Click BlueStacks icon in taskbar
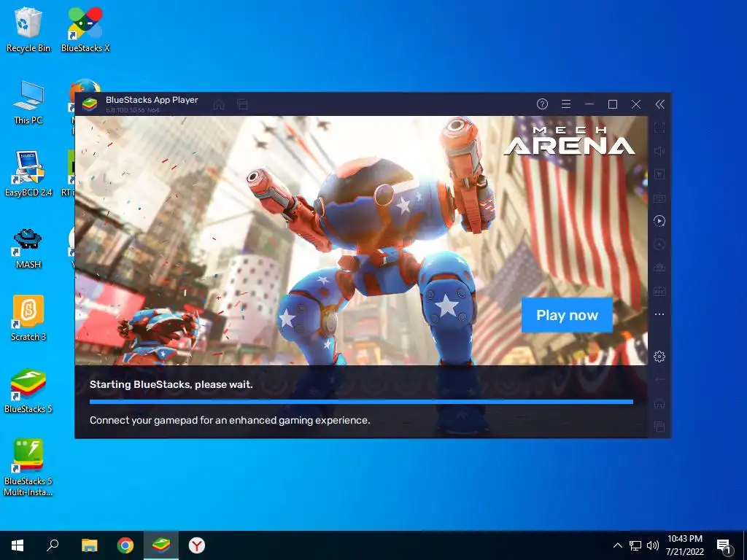 (161, 545)
